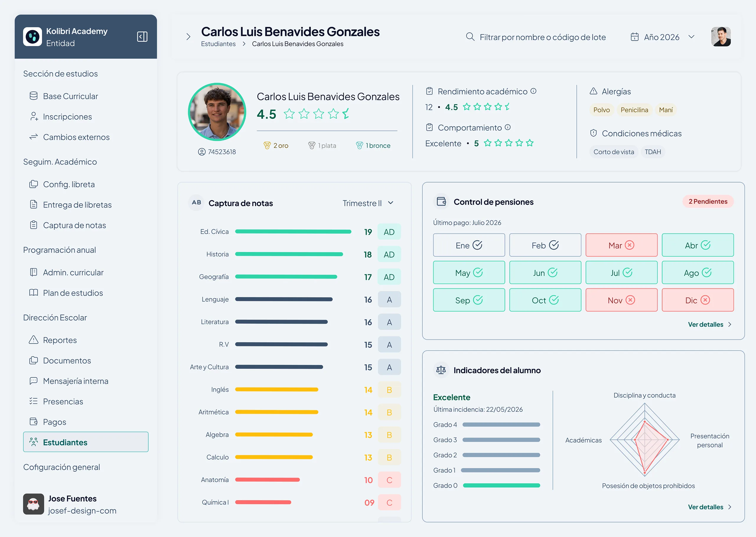Screen dimensions: 756x537
Task: Click info icon next to Rendimiento académico
Action: click(x=533, y=91)
